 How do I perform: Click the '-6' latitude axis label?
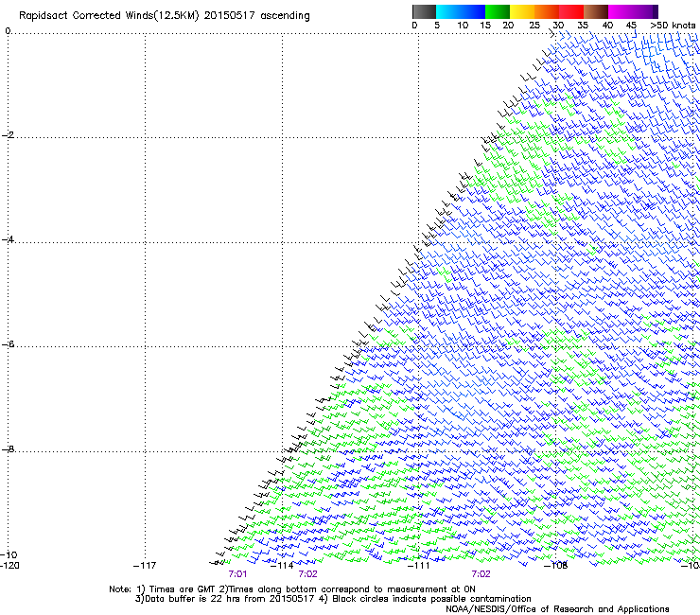pos(8,344)
